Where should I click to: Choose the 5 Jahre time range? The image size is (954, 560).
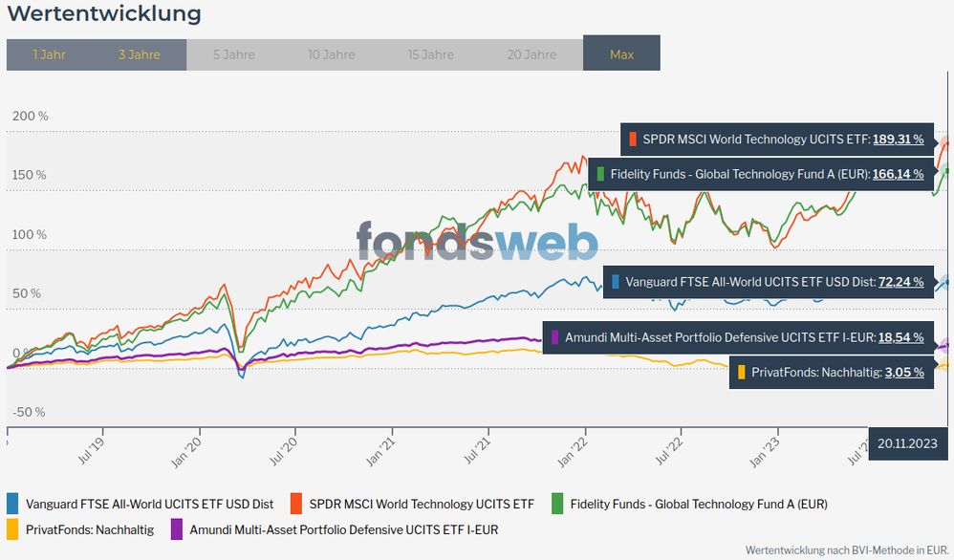234,54
